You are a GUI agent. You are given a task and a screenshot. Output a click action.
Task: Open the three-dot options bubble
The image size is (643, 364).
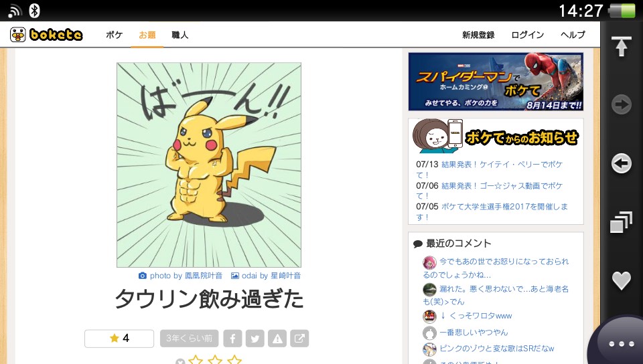coord(621,343)
